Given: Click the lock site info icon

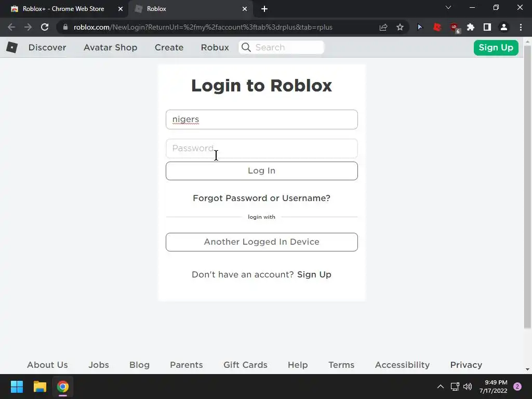Looking at the screenshot, I should click(65, 27).
